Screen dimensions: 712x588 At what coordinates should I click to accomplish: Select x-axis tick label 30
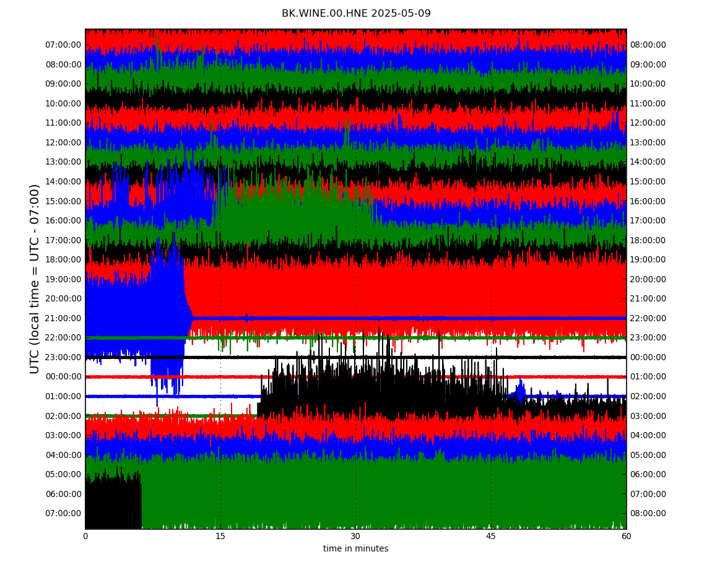coord(355,536)
